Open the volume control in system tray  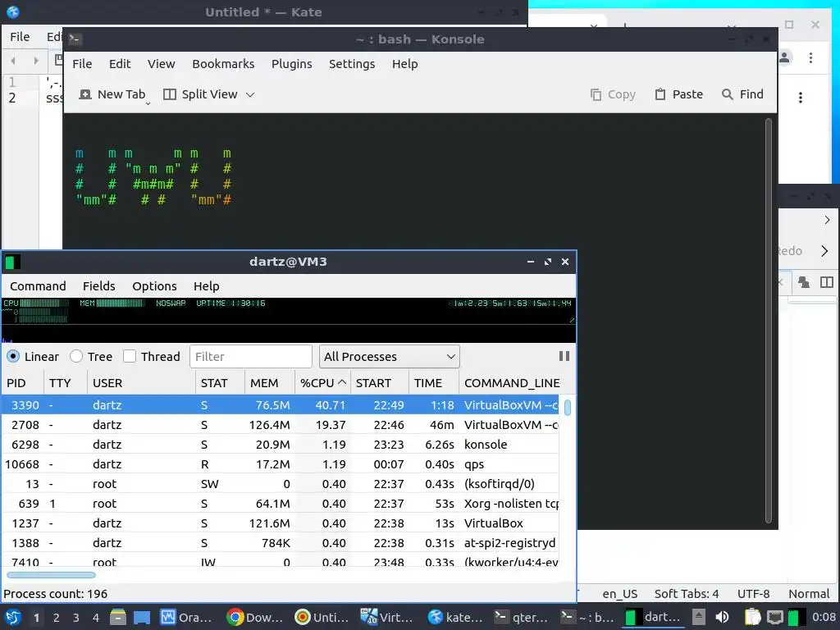[722, 618]
